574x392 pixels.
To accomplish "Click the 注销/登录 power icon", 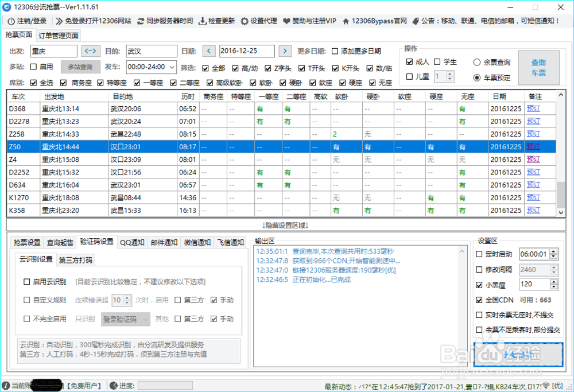I will tap(11, 21).
